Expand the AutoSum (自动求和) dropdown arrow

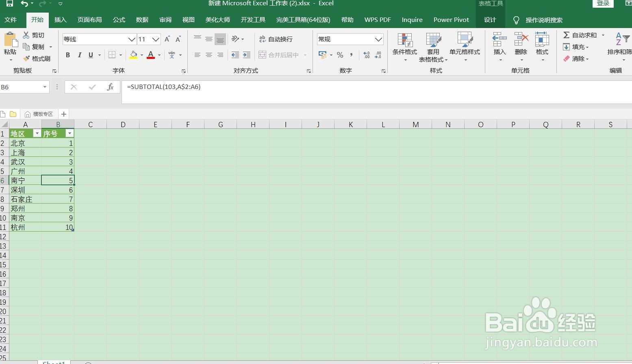tap(603, 35)
